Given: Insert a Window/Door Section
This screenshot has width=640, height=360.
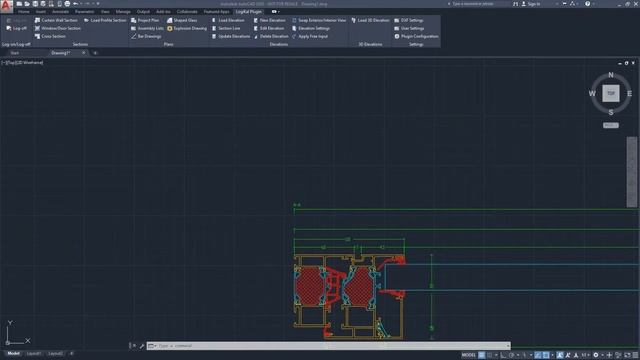Looking at the screenshot, I should click(x=58, y=28).
